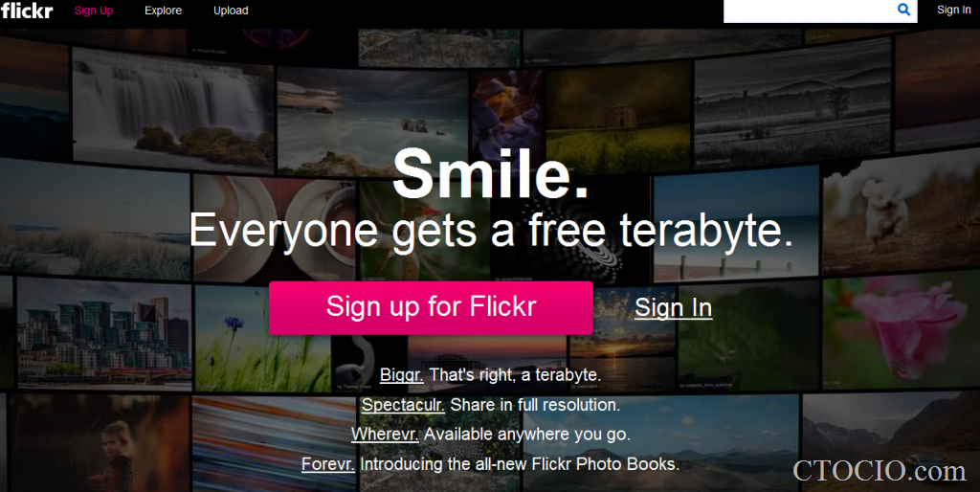Follow the Wherevr. link

click(385, 434)
